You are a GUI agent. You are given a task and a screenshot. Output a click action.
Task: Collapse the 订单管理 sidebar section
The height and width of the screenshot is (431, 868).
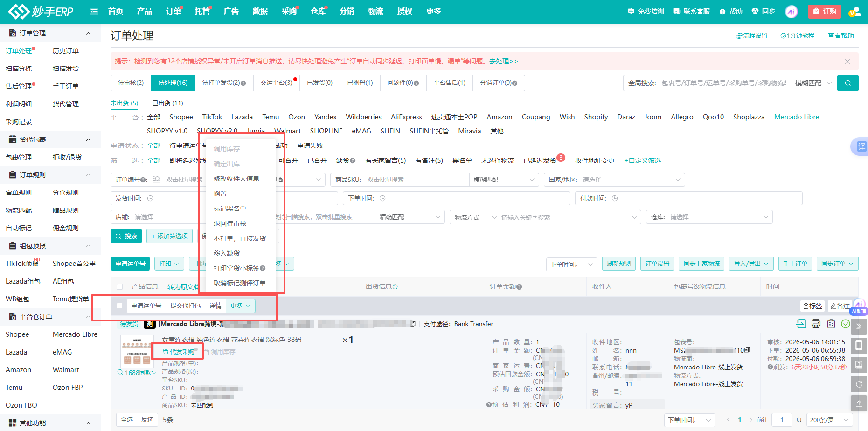click(88, 33)
